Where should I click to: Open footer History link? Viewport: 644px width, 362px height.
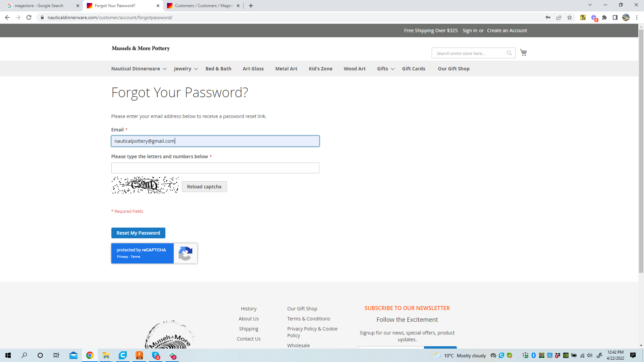pyautogui.click(x=249, y=309)
